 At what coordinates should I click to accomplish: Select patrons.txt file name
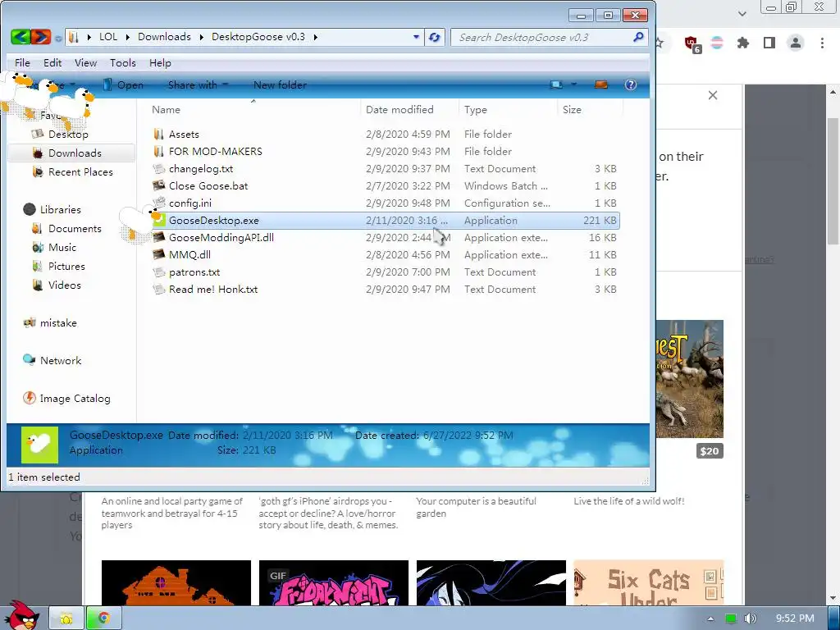194,272
